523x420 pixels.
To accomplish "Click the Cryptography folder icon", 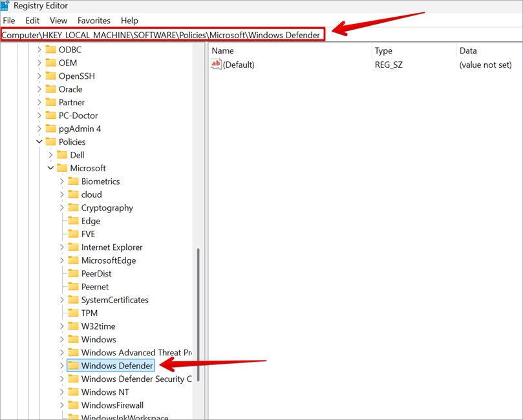I will click(x=73, y=207).
